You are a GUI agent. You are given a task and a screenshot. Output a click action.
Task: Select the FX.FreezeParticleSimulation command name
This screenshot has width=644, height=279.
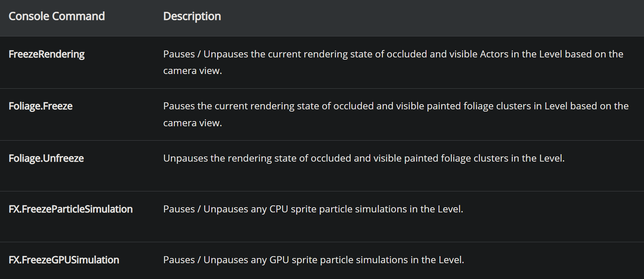[x=71, y=209]
